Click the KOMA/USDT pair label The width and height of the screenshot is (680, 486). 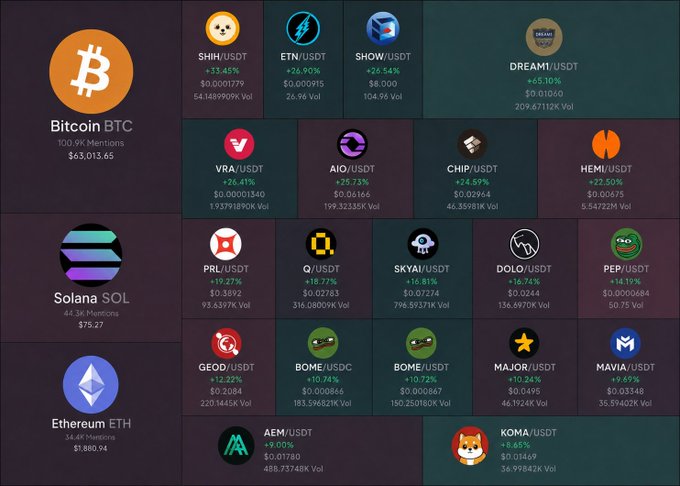(528, 433)
